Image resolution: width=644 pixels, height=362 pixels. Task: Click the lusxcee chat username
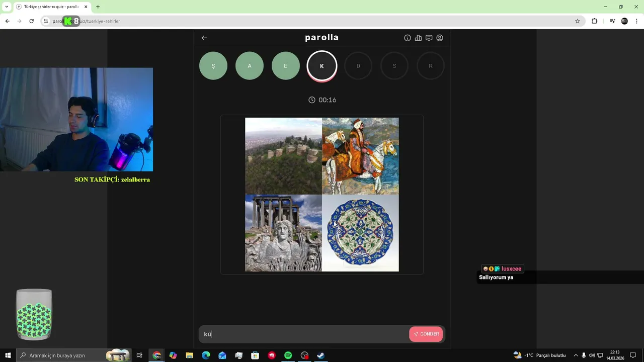(x=511, y=269)
